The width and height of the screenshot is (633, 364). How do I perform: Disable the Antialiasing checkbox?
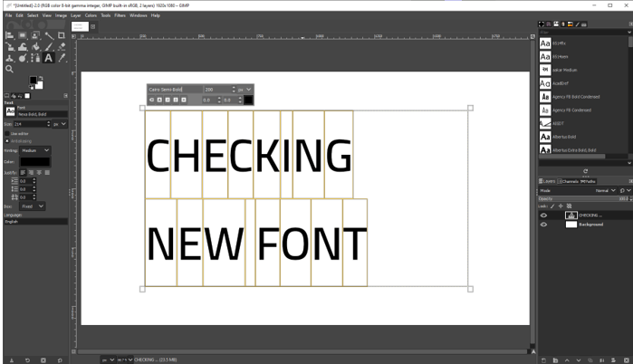(x=8, y=141)
